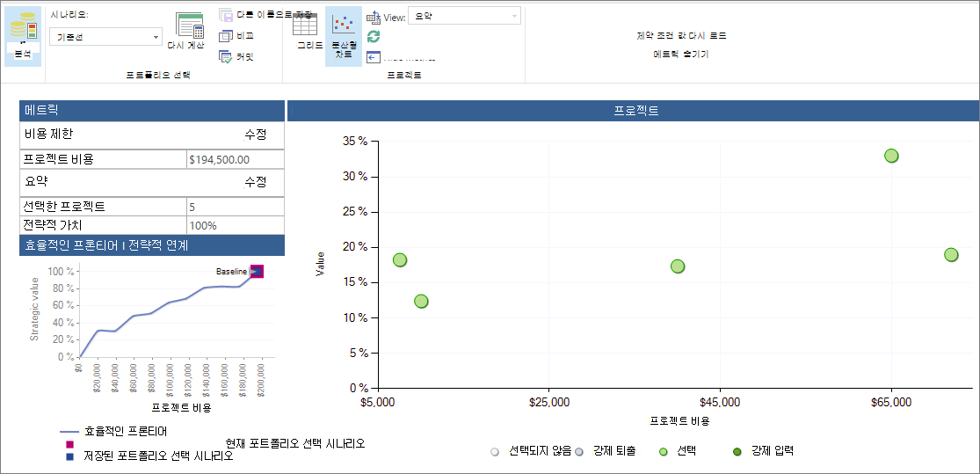
Task: Open the 시나리오 dropdown showing 기준선
Action: 105,38
